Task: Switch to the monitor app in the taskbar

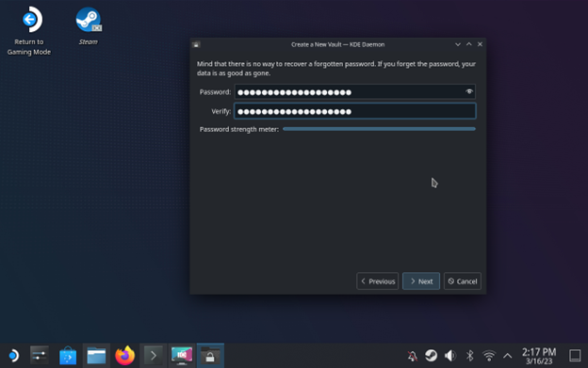Action: pyautogui.click(x=182, y=355)
